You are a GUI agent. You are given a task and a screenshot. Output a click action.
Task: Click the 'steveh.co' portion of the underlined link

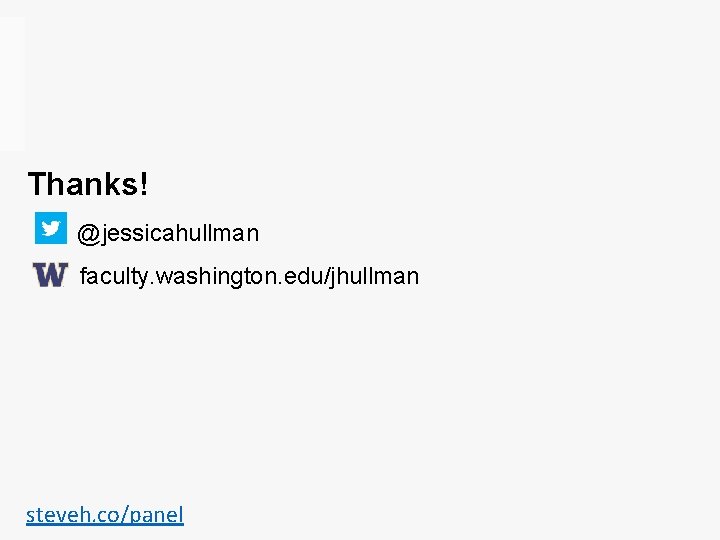(73, 515)
